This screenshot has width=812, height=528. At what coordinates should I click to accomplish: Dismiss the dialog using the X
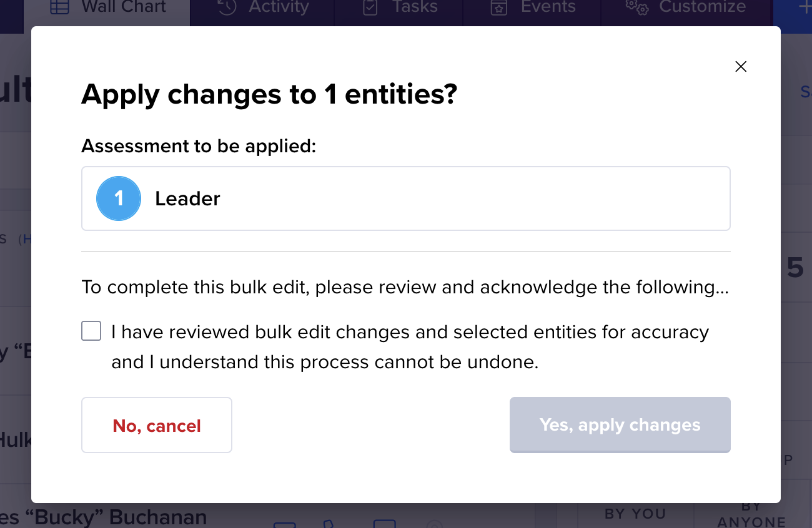pyautogui.click(x=741, y=66)
